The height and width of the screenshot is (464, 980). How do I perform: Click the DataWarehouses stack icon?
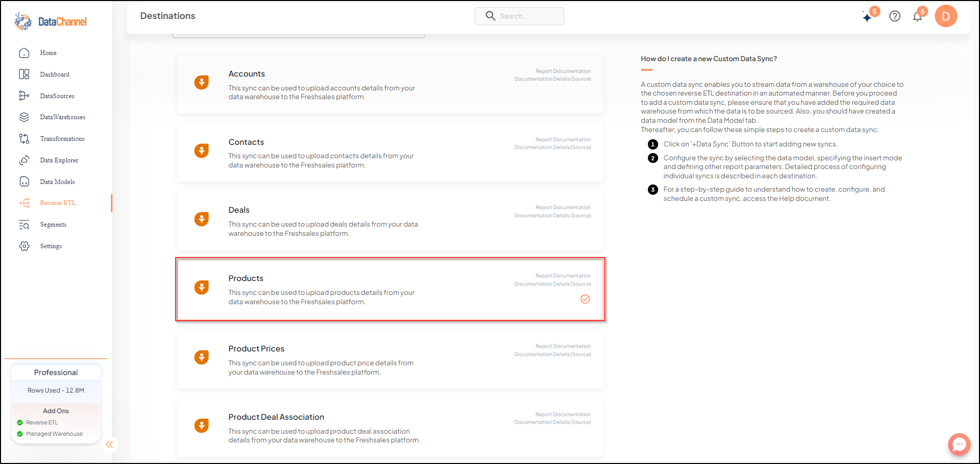24,117
